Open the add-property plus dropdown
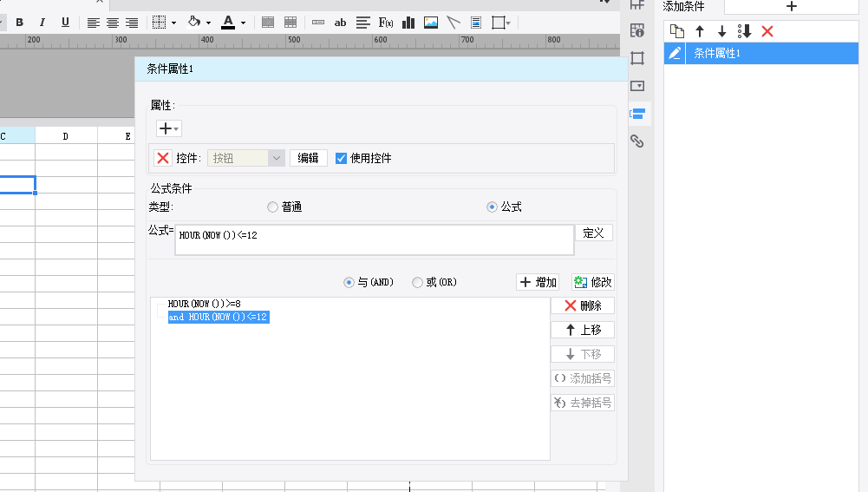This screenshot has width=868, height=492. (x=169, y=128)
